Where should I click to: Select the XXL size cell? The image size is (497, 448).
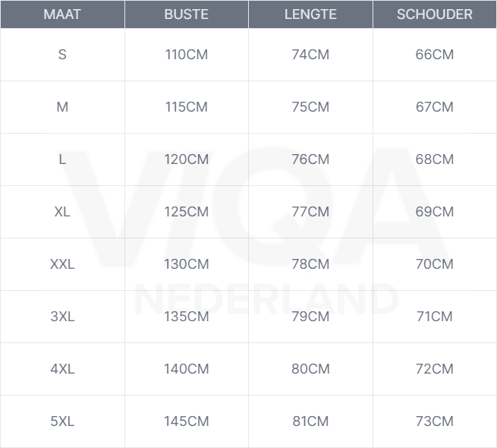[62, 264]
